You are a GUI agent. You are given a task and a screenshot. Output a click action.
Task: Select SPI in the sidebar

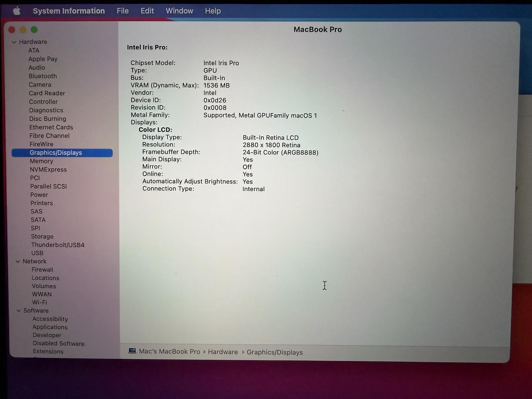click(35, 228)
